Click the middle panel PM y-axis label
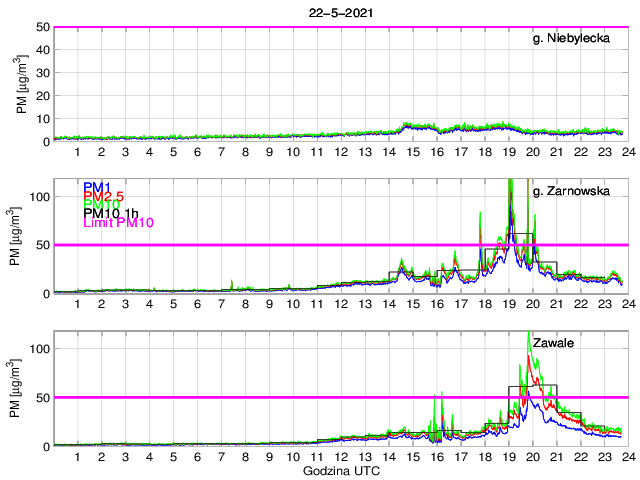640x480 pixels. click(22, 236)
